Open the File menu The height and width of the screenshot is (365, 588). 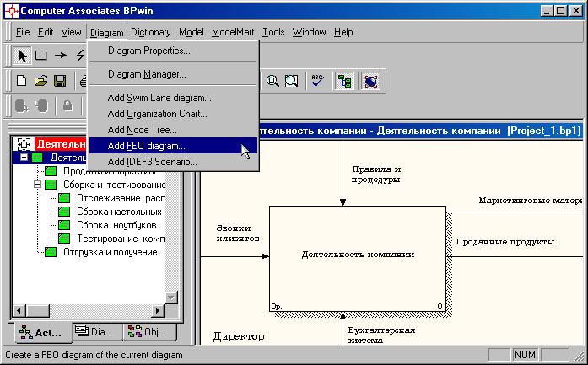coord(23,32)
